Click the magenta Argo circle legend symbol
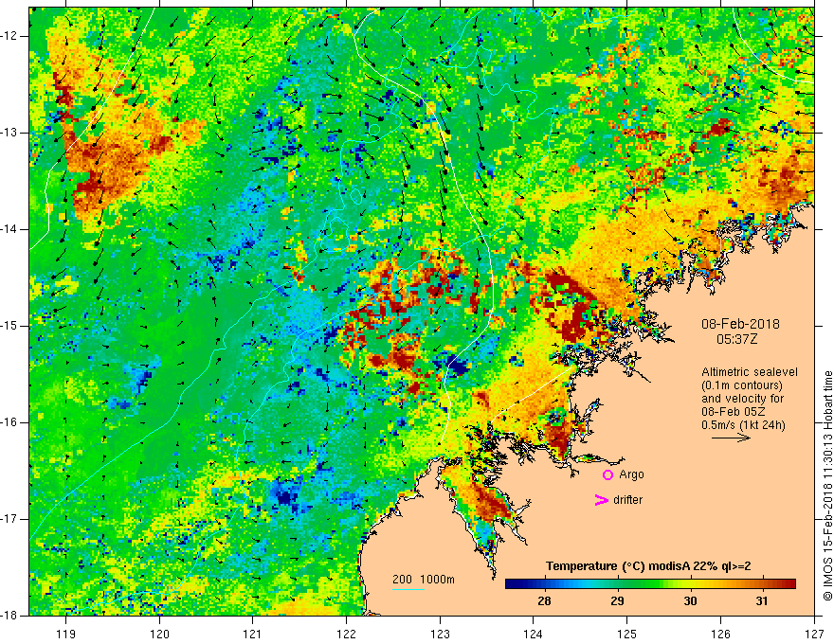The image size is (834, 644). coord(607,474)
